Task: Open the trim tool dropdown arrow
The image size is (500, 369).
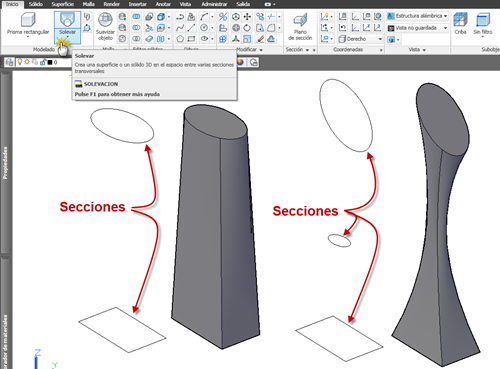Action: pyautogui.click(x=279, y=17)
